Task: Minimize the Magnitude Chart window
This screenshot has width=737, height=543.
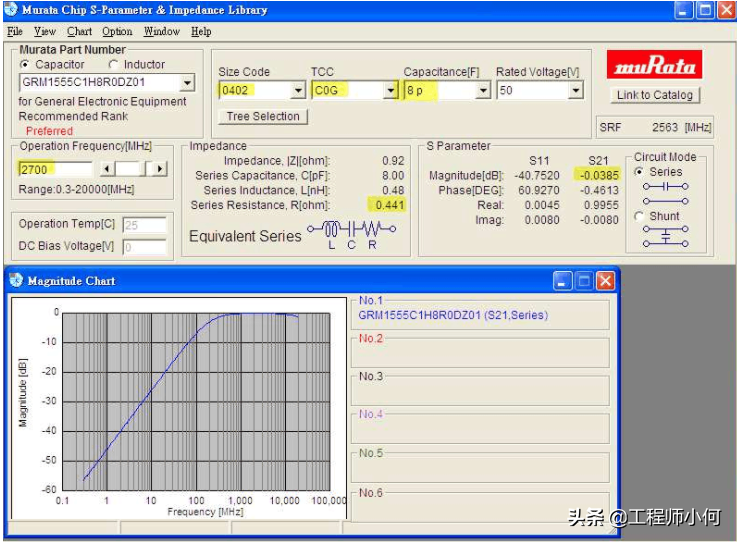Action: (563, 281)
